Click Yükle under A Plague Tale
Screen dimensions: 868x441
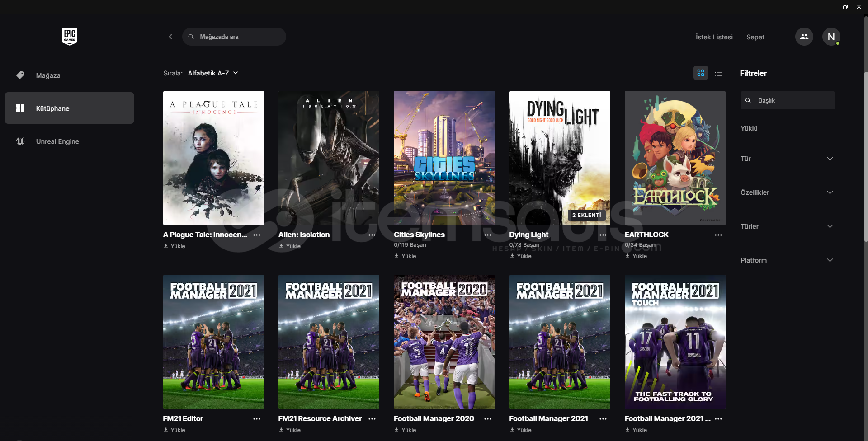tap(175, 246)
